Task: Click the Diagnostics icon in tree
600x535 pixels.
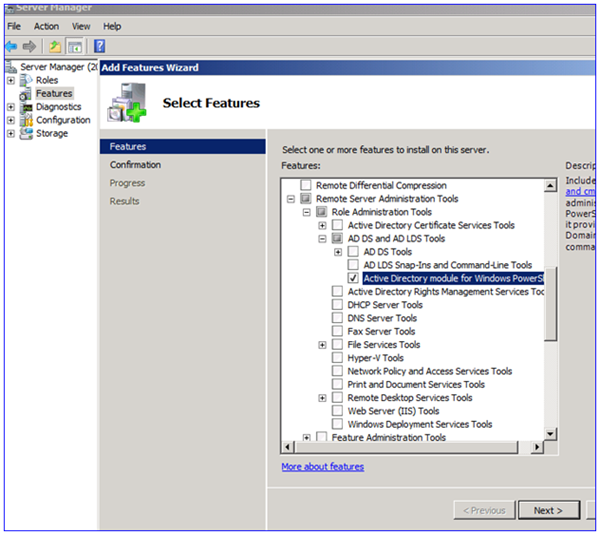Action: click(26, 107)
